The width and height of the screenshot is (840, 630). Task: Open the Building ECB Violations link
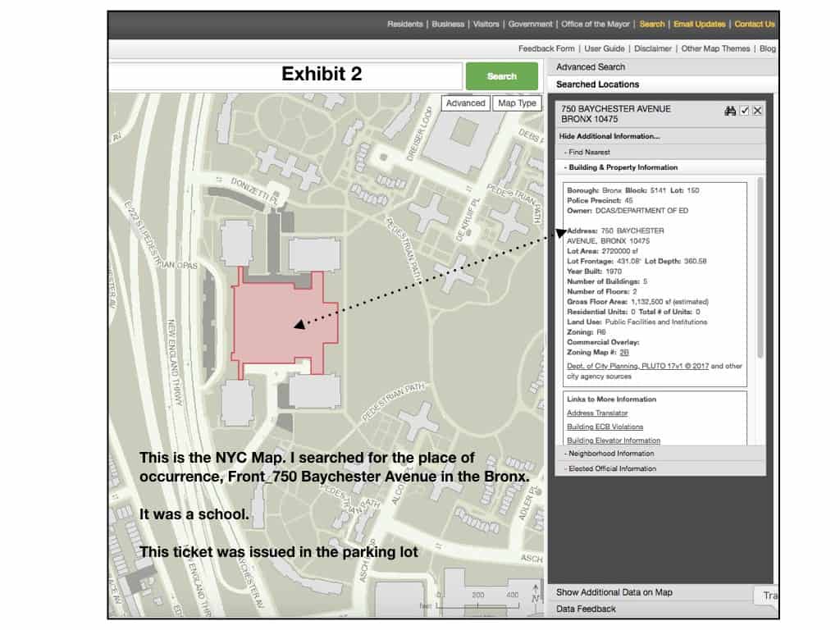605,427
